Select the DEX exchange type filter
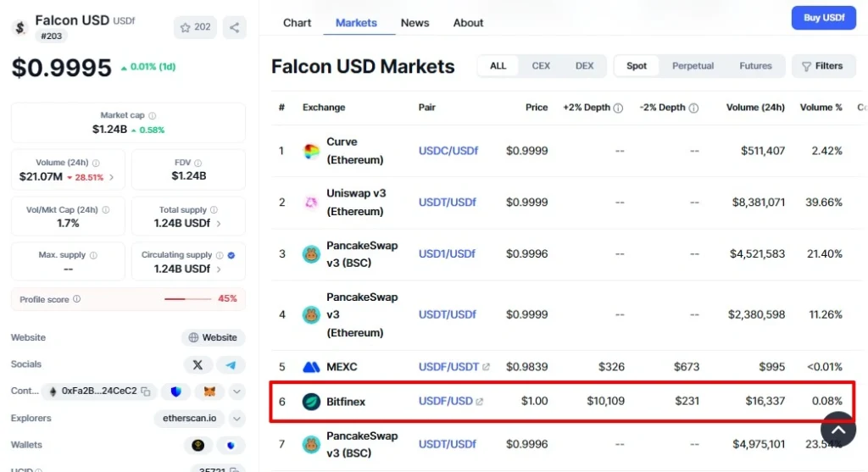 [584, 66]
